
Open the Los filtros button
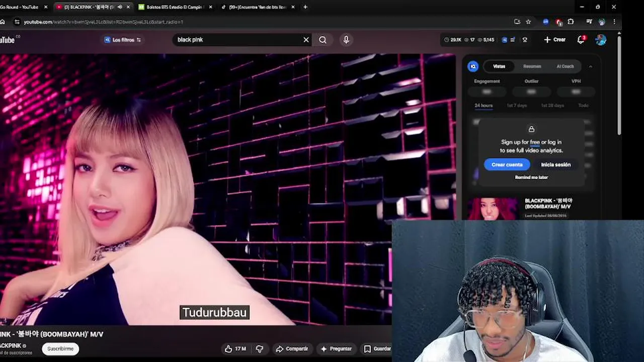pos(123,40)
